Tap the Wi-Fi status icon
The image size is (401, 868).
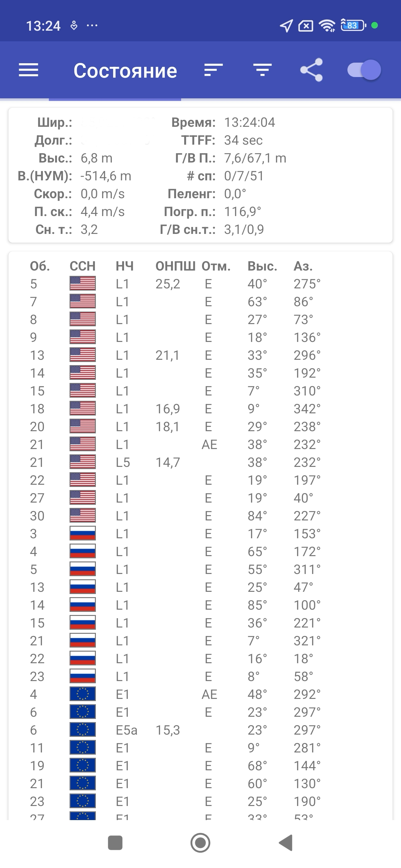(x=327, y=26)
